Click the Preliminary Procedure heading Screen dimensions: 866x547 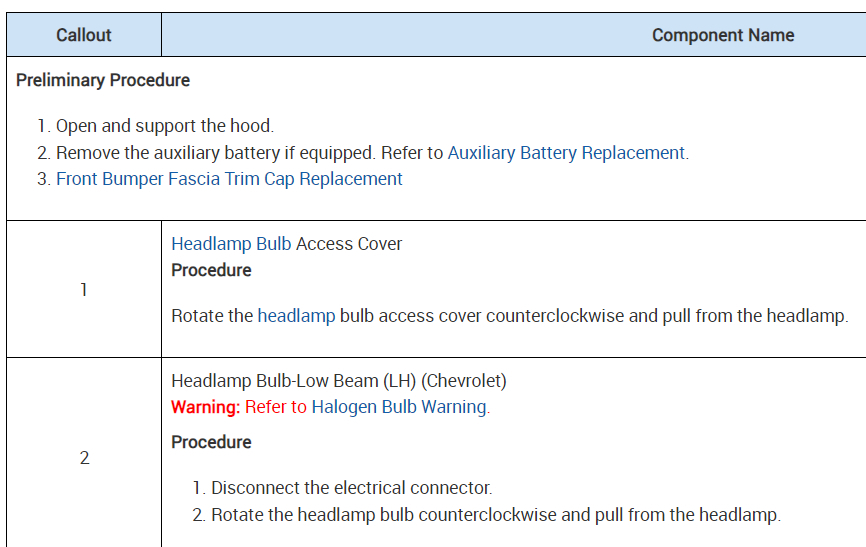(103, 80)
